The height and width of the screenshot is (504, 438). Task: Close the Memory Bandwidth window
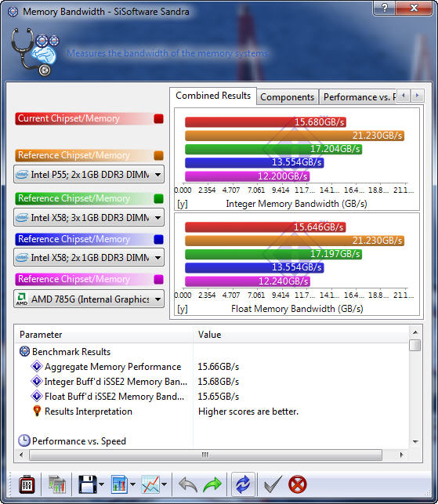click(x=414, y=8)
